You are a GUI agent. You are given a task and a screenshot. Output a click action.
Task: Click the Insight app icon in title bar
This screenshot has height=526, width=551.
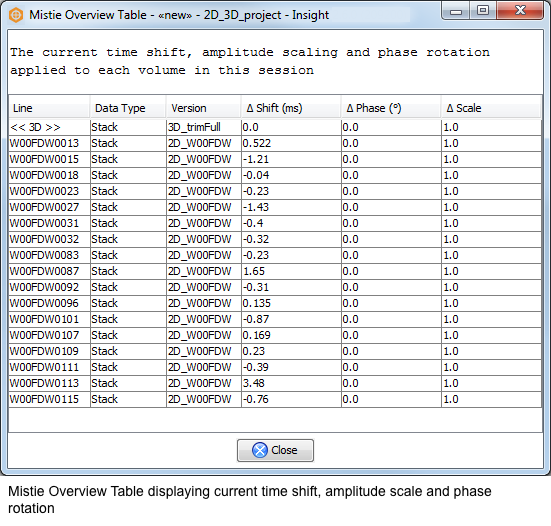tap(16, 15)
